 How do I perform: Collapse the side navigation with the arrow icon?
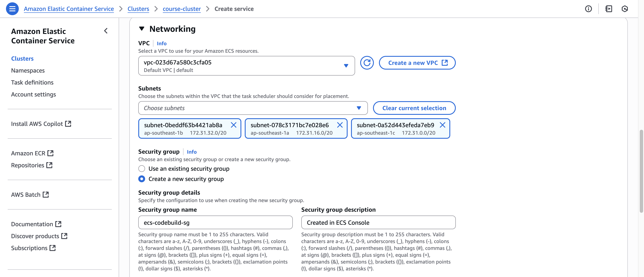coord(106,31)
